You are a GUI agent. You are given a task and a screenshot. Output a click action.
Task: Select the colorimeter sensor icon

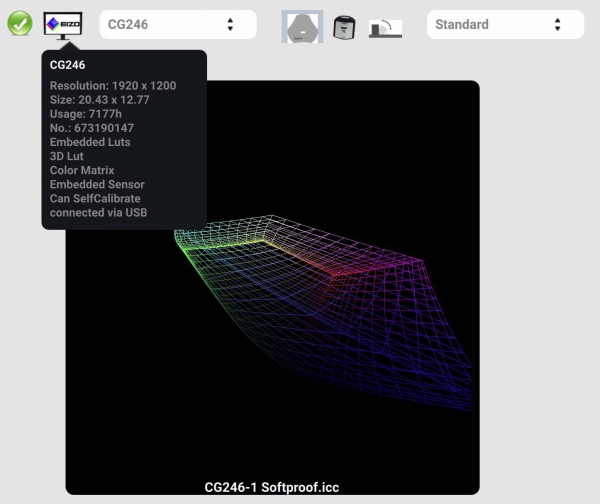click(302, 26)
